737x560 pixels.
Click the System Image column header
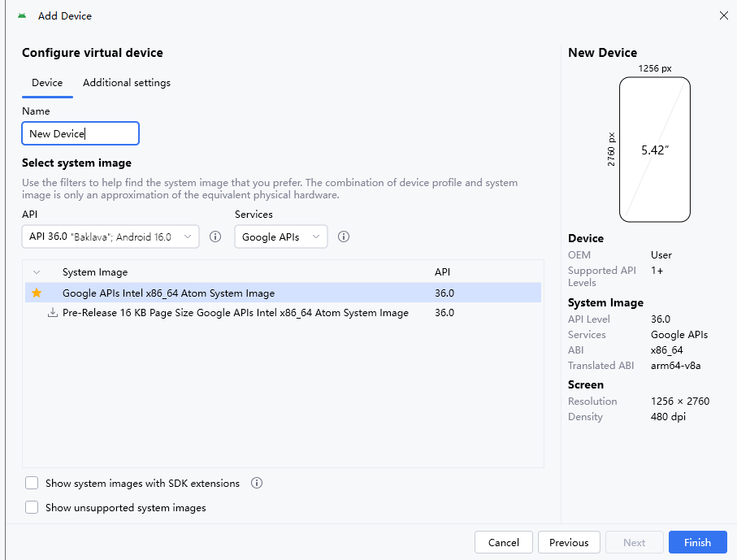point(95,272)
